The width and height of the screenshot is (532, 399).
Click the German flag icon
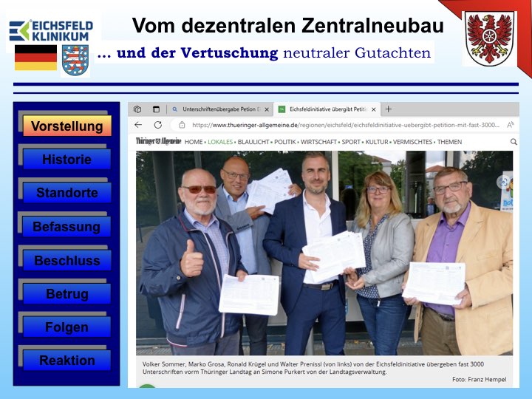click(x=35, y=58)
